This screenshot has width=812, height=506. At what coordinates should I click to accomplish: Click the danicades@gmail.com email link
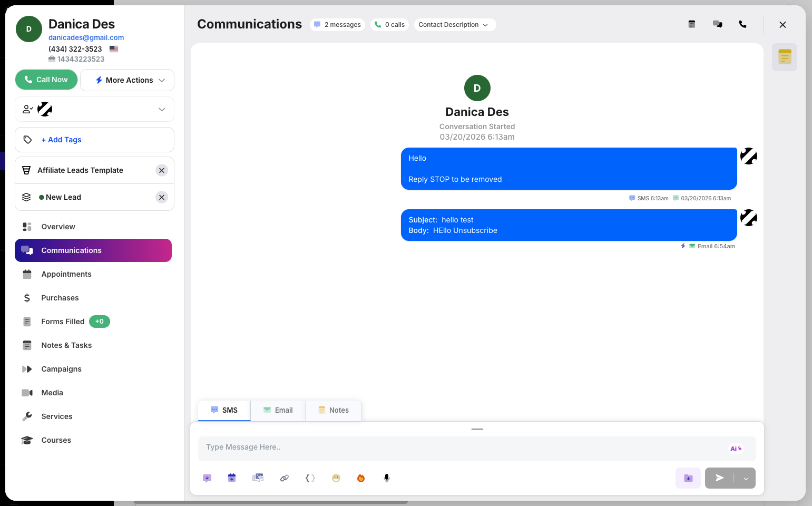click(86, 37)
